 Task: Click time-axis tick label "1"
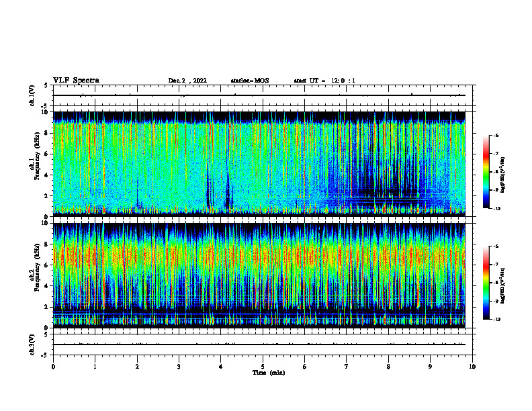95,367
